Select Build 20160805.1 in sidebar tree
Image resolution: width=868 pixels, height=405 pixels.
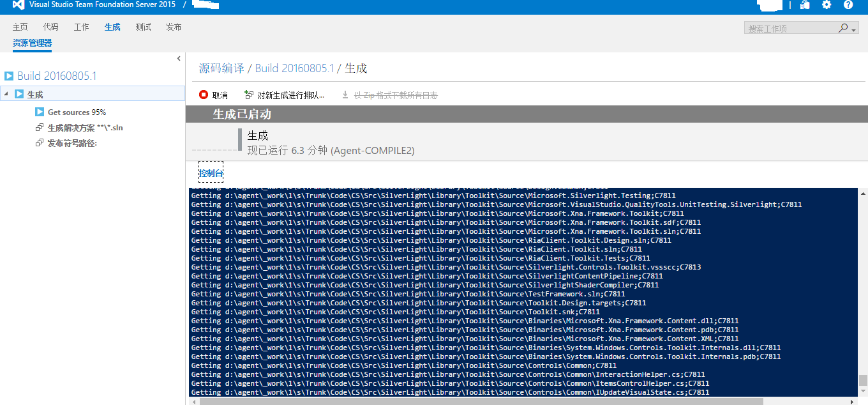(57, 75)
